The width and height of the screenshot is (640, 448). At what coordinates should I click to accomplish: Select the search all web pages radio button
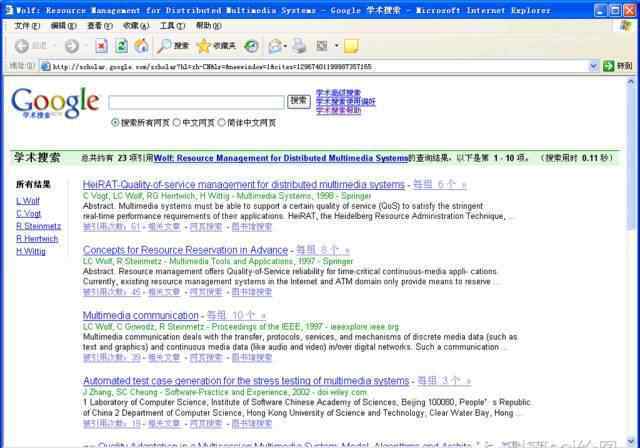pos(116,122)
